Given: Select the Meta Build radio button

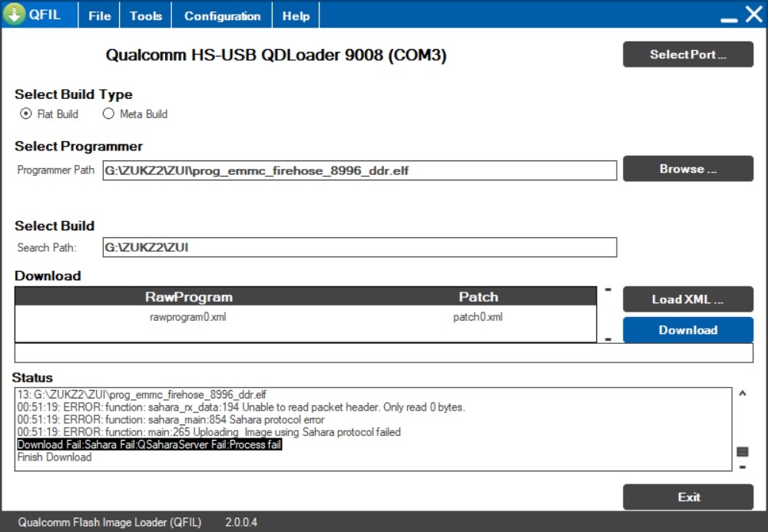Looking at the screenshot, I should tap(108, 114).
